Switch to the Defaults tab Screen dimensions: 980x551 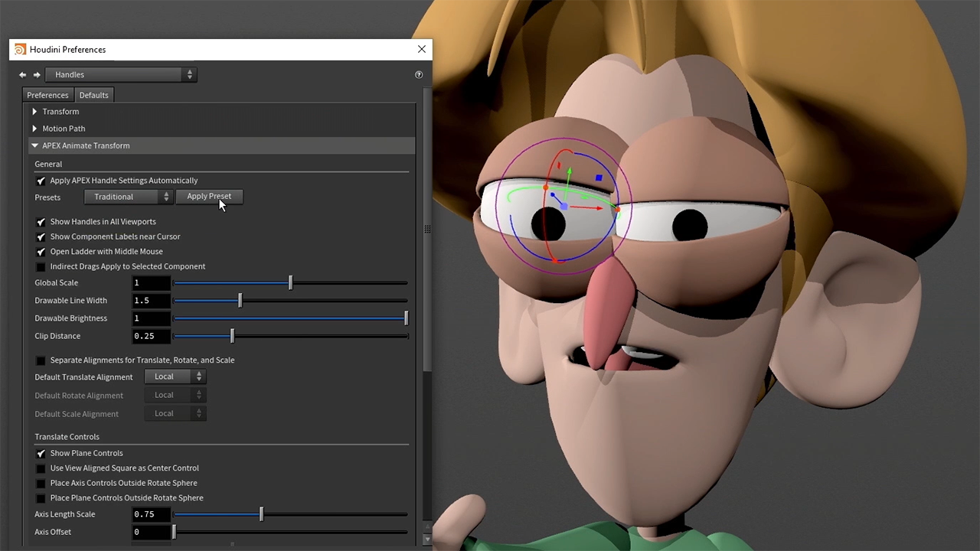[x=93, y=95]
